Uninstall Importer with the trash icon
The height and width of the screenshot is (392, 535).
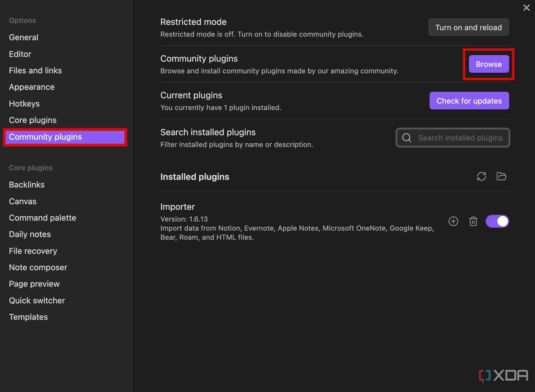473,221
